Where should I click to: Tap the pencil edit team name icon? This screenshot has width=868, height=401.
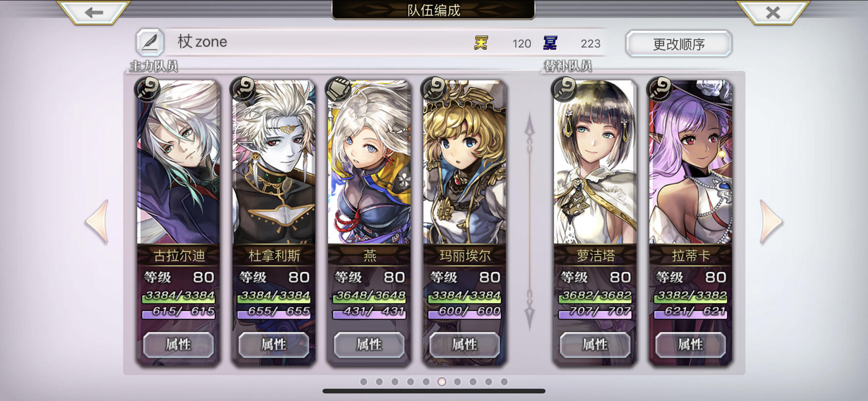pos(150,42)
